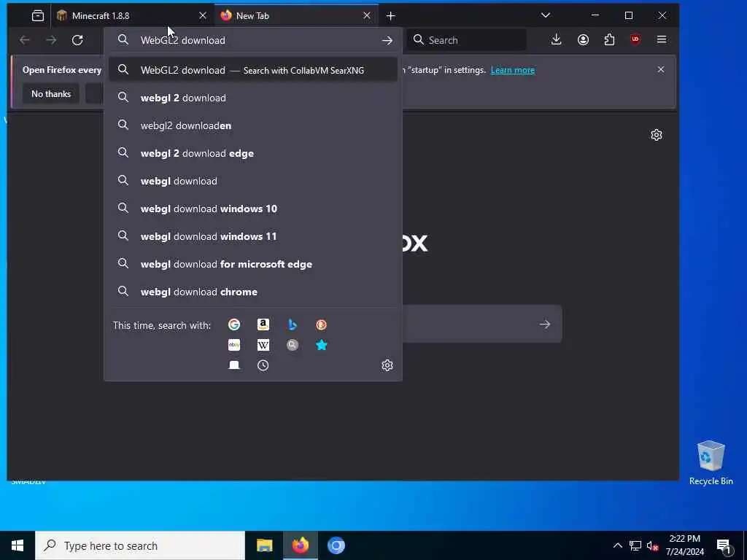Open the clock showing 2:22 PM

click(684, 545)
